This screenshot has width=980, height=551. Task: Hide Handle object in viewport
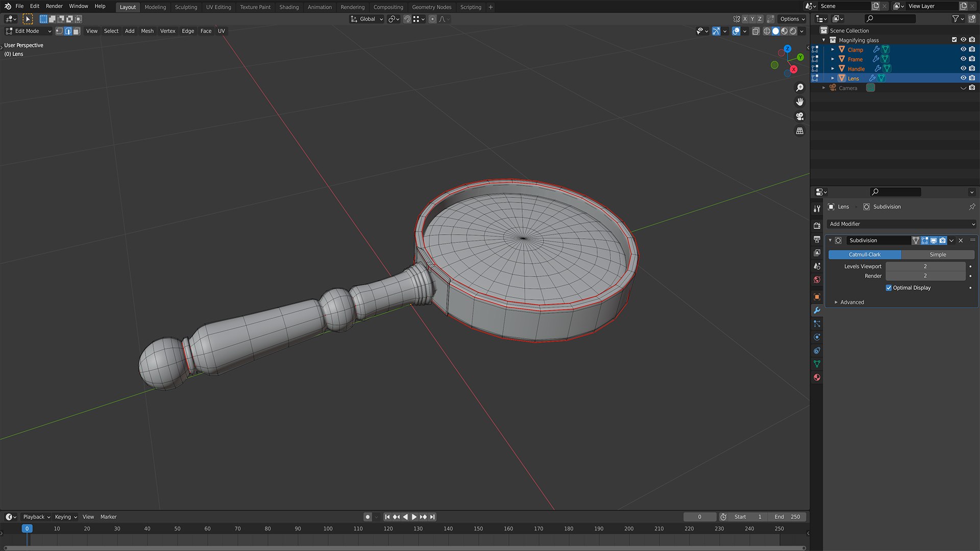coord(963,68)
